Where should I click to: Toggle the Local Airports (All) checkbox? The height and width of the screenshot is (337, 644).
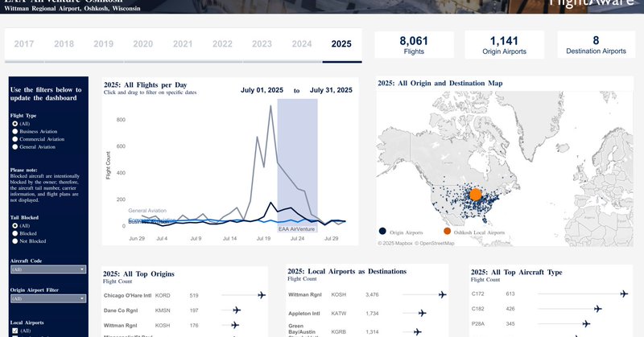click(x=14, y=331)
